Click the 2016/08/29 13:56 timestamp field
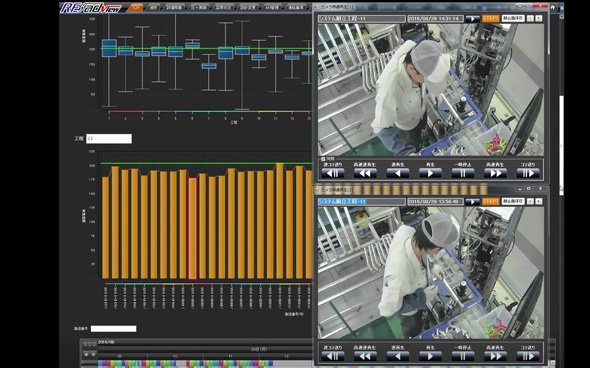The image size is (590, 368). pyautogui.click(x=435, y=202)
